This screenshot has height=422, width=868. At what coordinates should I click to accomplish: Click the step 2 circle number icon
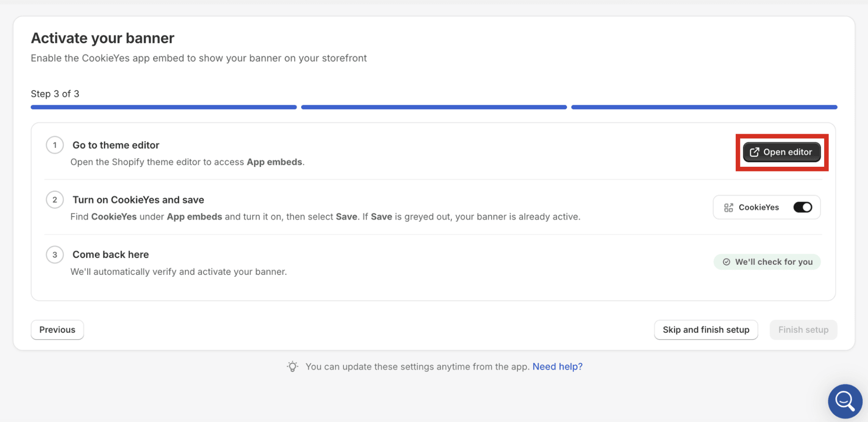coord(55,200)
